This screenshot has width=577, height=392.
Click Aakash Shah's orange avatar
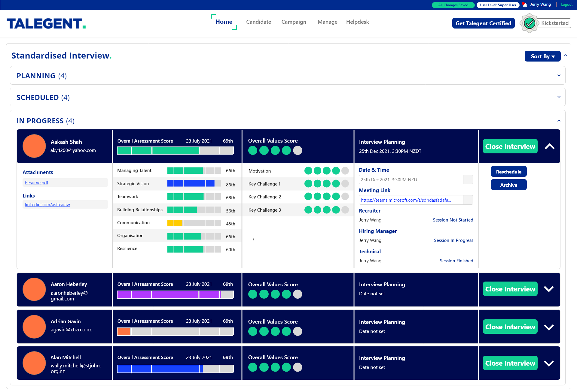pos(34,146)
